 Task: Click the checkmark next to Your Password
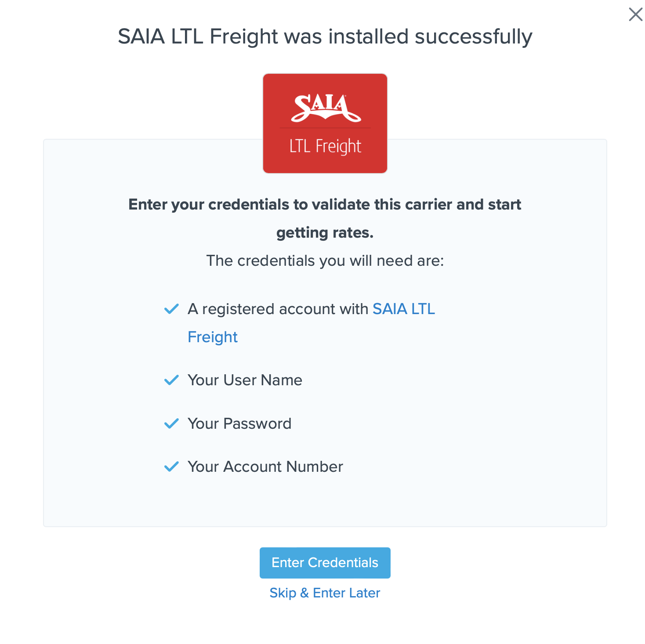pyautogui.click(x=171, y=423)
